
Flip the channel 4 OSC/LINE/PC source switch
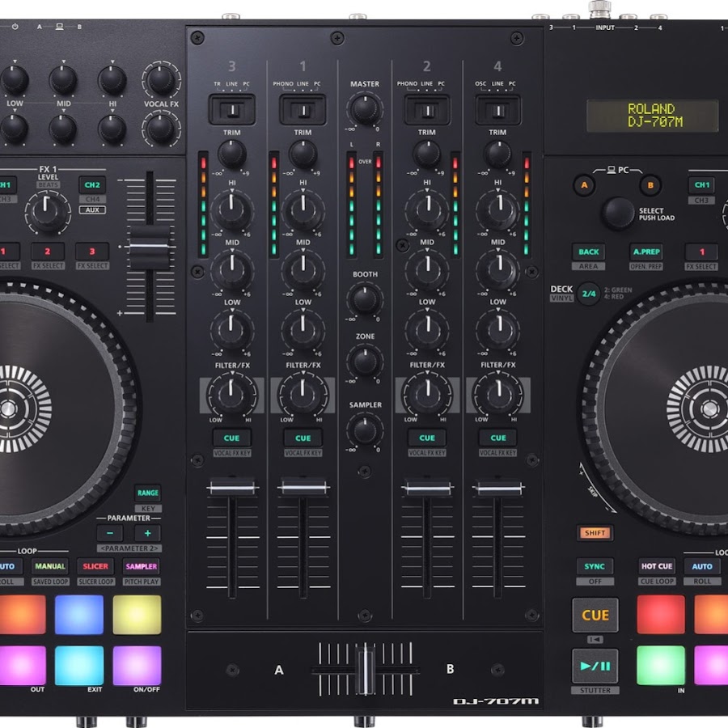pos(497,110)
